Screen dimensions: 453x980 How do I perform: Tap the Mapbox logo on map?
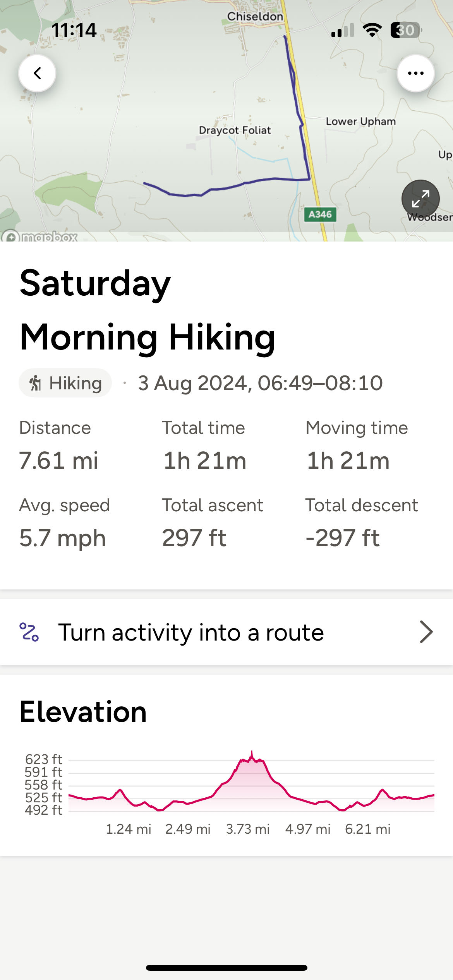[39, 236]
